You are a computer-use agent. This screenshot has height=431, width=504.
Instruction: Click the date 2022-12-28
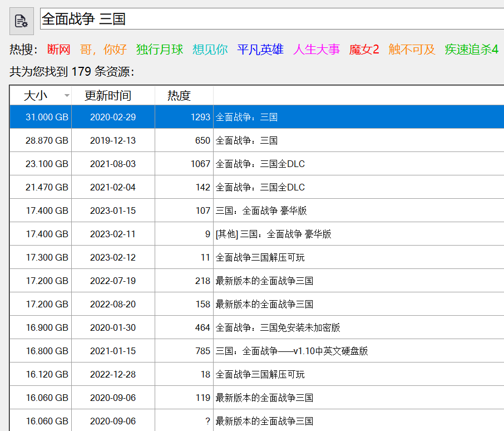coord(113,374)
